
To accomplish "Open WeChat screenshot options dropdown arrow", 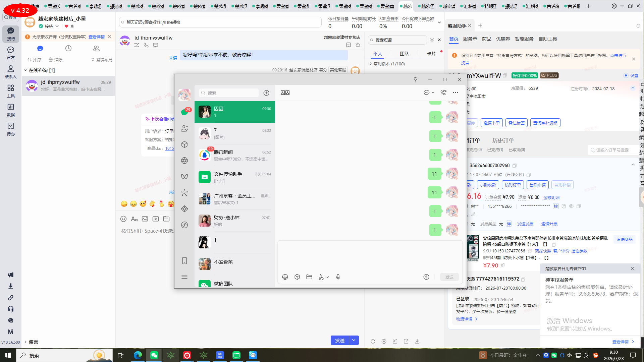I will click(x=328, y=277).
